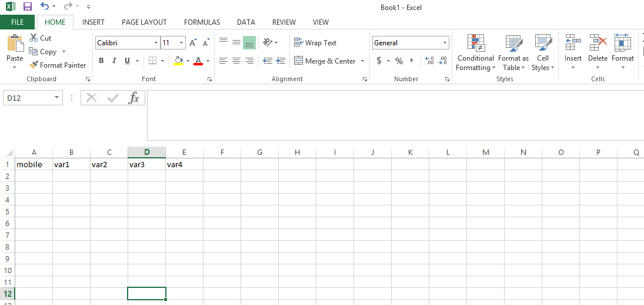The height and width of the screenshot is (305, 644).
Task: Toggle Italic formatting
Action: pyautogui.click(x=114, y=61)
